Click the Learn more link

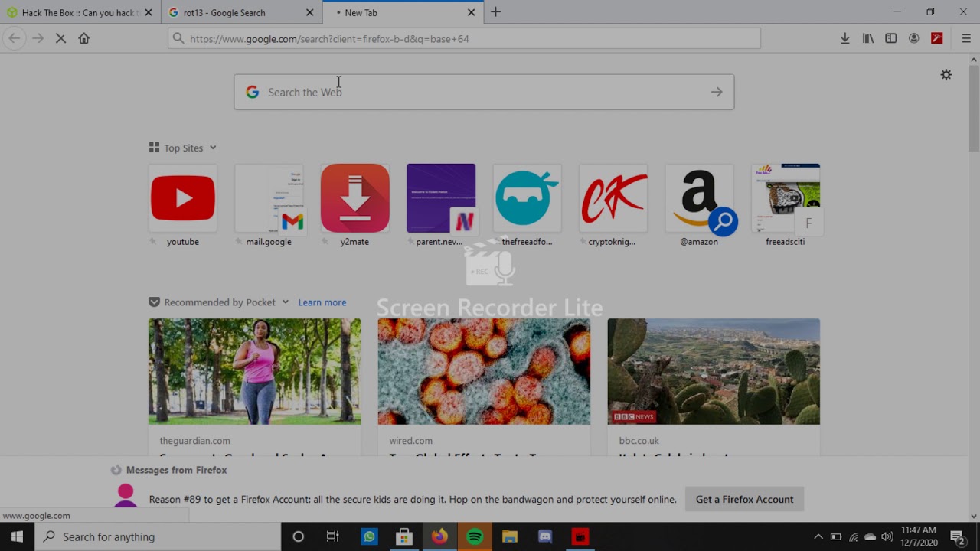point(322,302)
